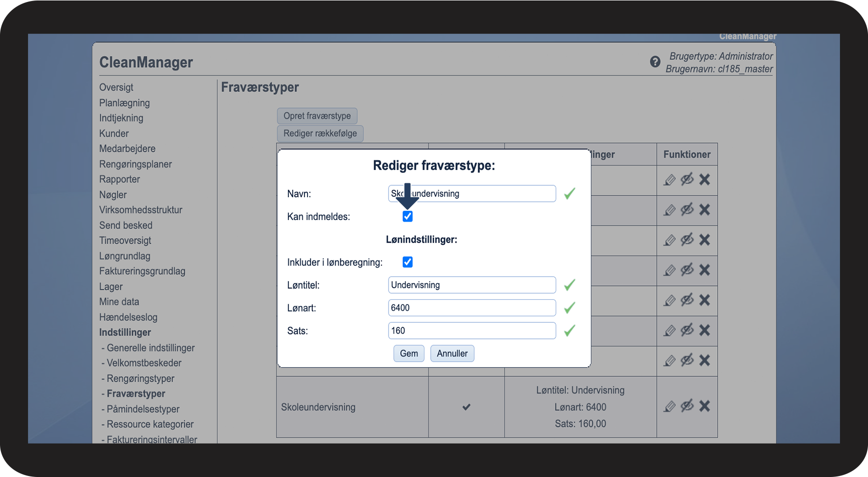Image resolution: width=868 pixels, height=477 pixels.
Task: Click the delete X icon in first row
Action: point(704,180)
